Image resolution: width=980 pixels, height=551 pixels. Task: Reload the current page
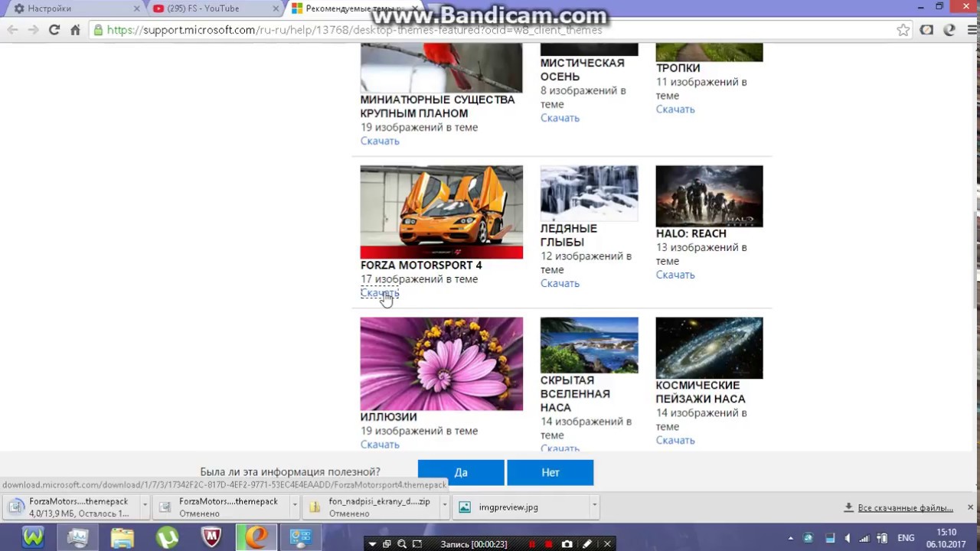click(x=54, y=30)
